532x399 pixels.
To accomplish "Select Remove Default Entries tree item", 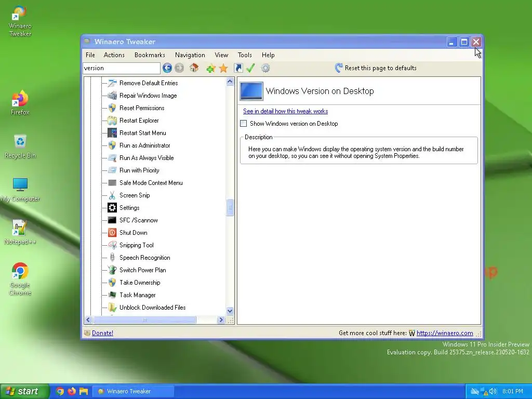I will pos(148,83).
